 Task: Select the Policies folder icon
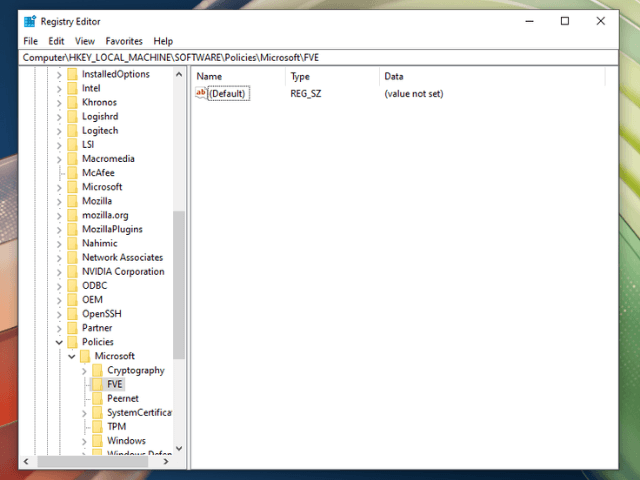click(72, 342)
